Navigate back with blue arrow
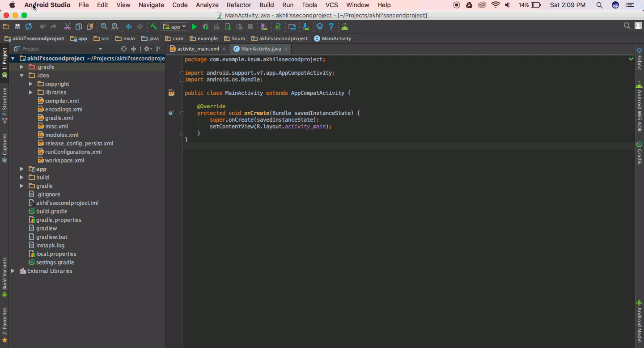The height and width of the screenshot is (348, 644). [129, 27]
